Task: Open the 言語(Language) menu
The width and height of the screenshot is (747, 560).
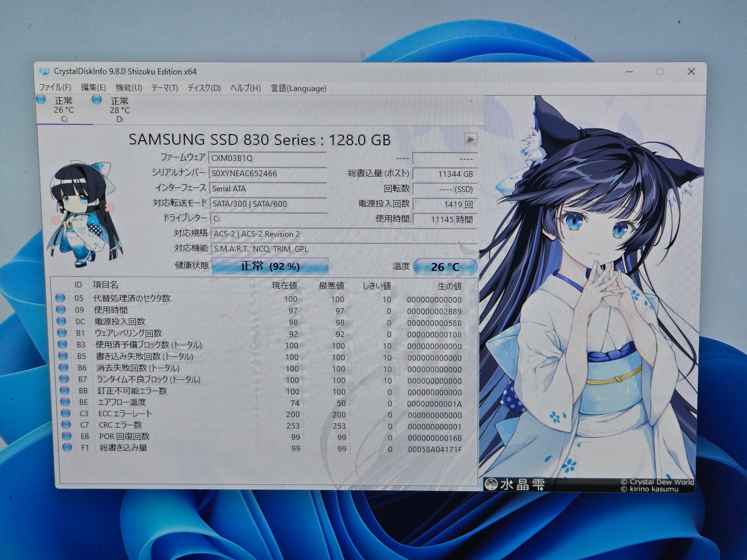Action: point(299,88)
